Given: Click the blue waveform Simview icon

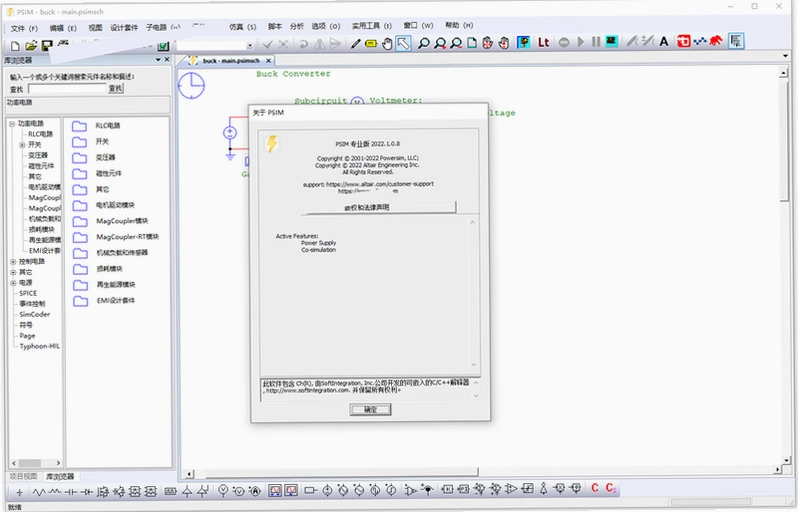Looking at the screenshot, I should point(700,41).
